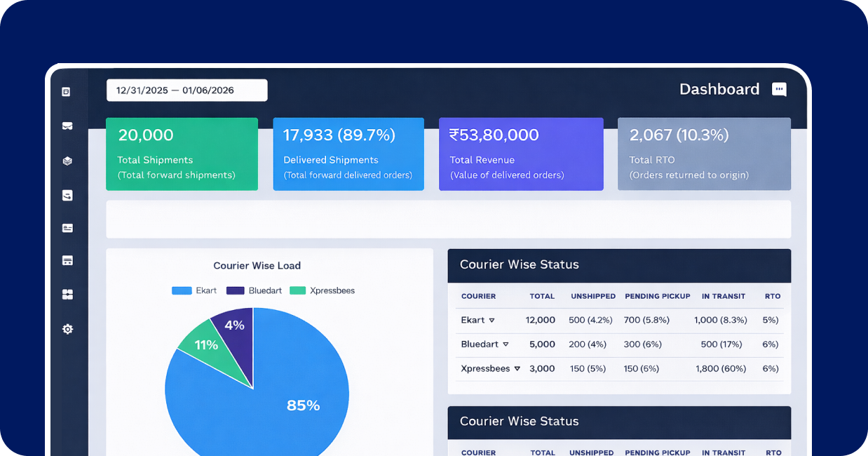Click the date range input field
Screen dimensions: 868x456
click(x=187, y=90)
